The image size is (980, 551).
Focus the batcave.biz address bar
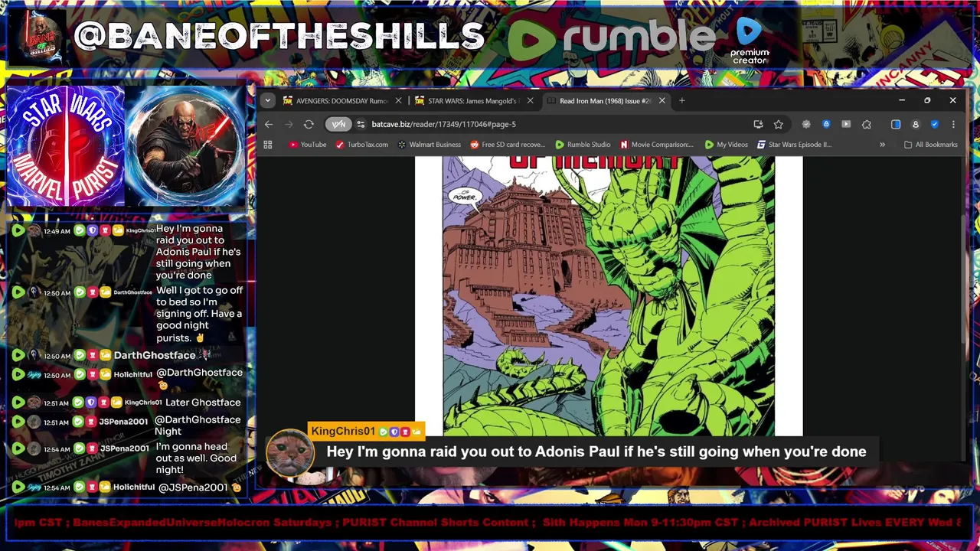pyautogui.click(x=555, y=124)
